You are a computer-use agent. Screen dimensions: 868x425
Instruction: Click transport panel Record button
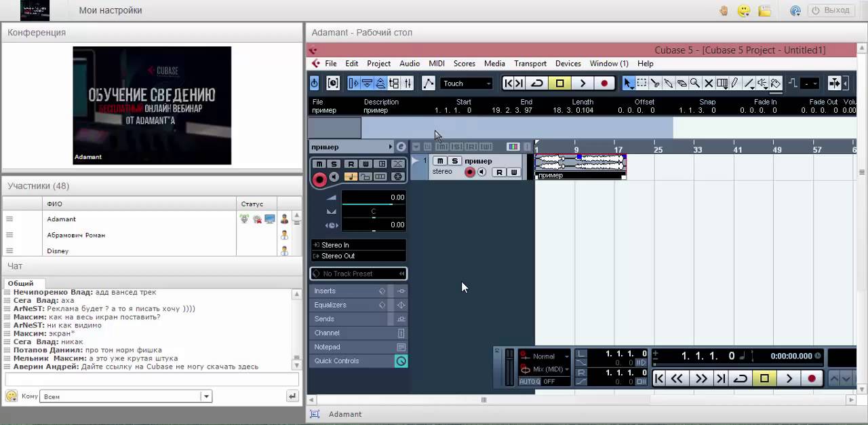coord(812,379)
